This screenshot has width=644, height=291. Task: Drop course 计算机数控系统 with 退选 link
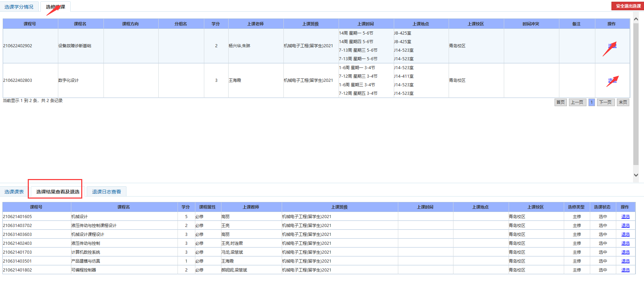[x=625, y=252]
